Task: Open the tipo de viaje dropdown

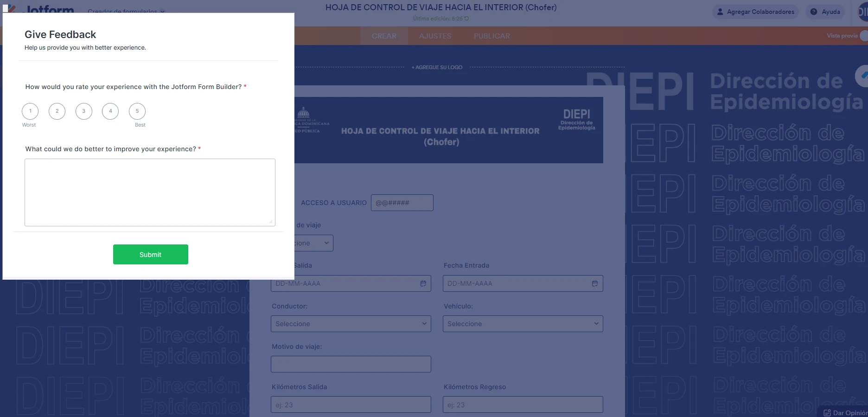Action: (314, 243)
